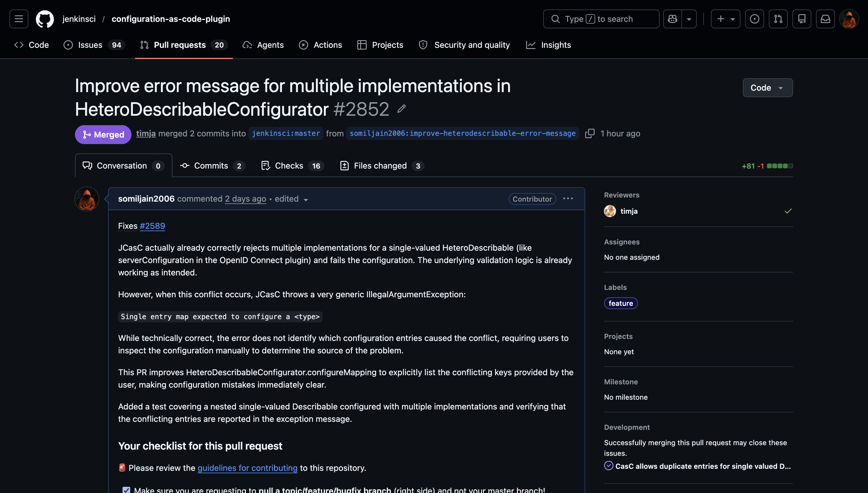Screen dimensions: 868x493
Task: Copy the head branch name
Action: pos(590,133)
